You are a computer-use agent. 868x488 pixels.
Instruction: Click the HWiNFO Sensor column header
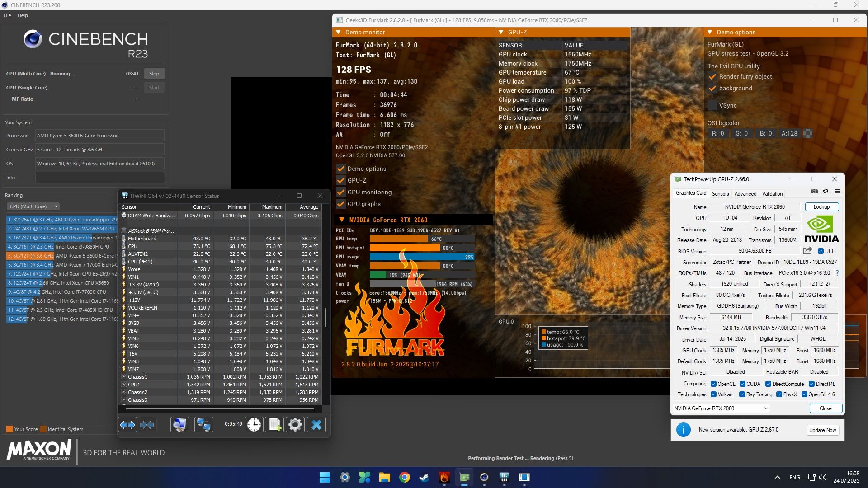click(x=147, y=207)
